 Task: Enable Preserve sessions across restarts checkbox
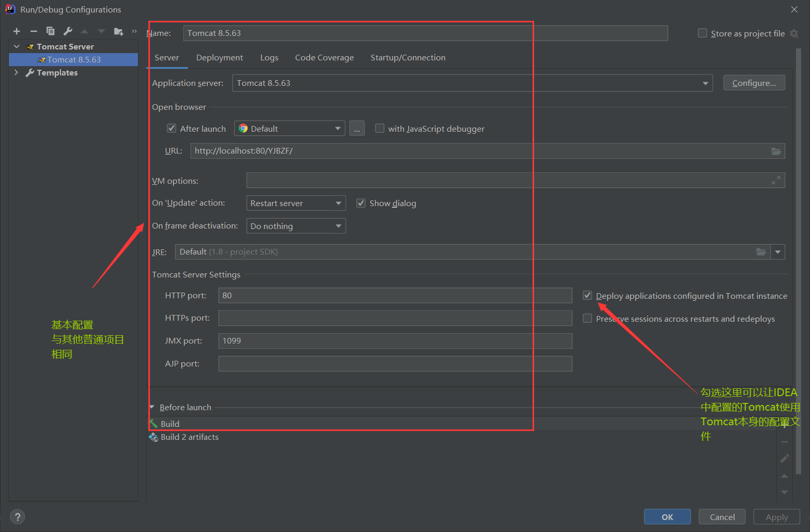coord(587,318)
